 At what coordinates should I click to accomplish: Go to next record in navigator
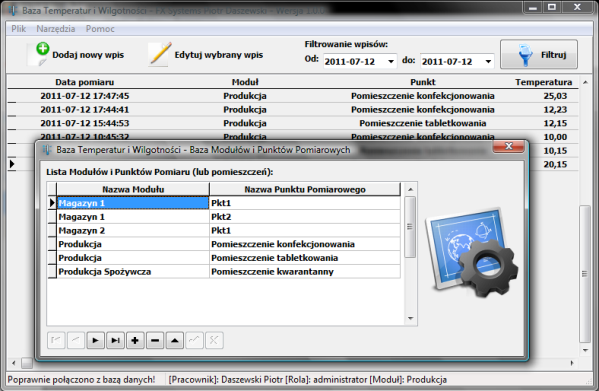pos(96,340)
